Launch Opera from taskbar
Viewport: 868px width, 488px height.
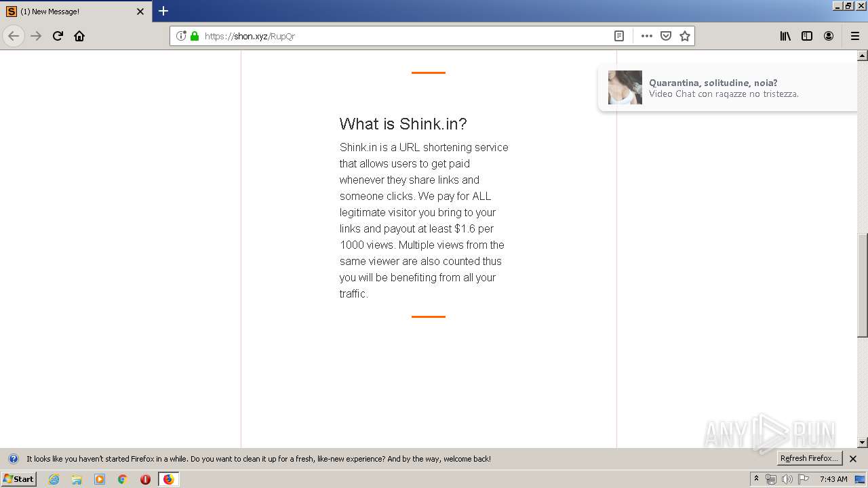click(x=145, y=479)
